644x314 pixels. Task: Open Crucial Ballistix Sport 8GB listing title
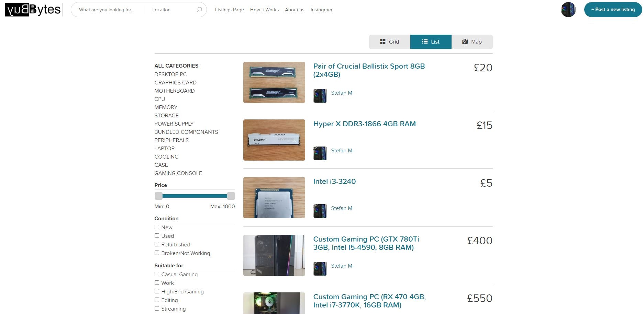coord(369,70)
